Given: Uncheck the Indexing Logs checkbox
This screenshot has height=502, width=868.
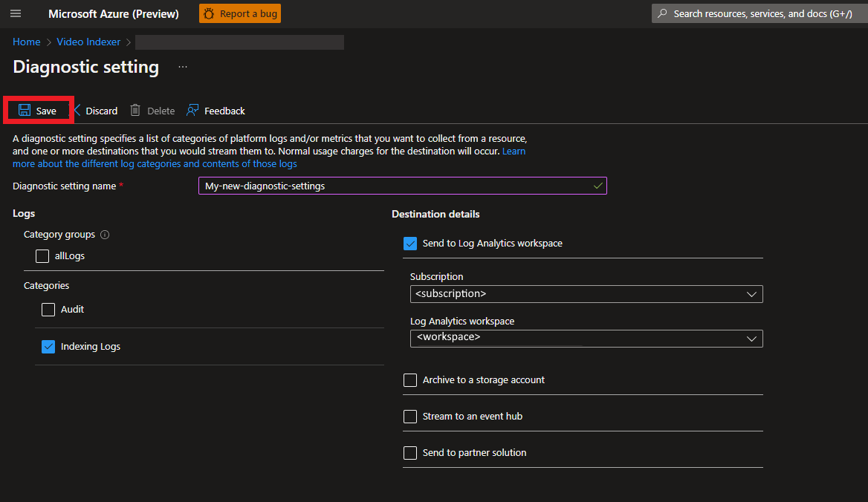Looking at the screenshot, I should (x=48, y=347).
